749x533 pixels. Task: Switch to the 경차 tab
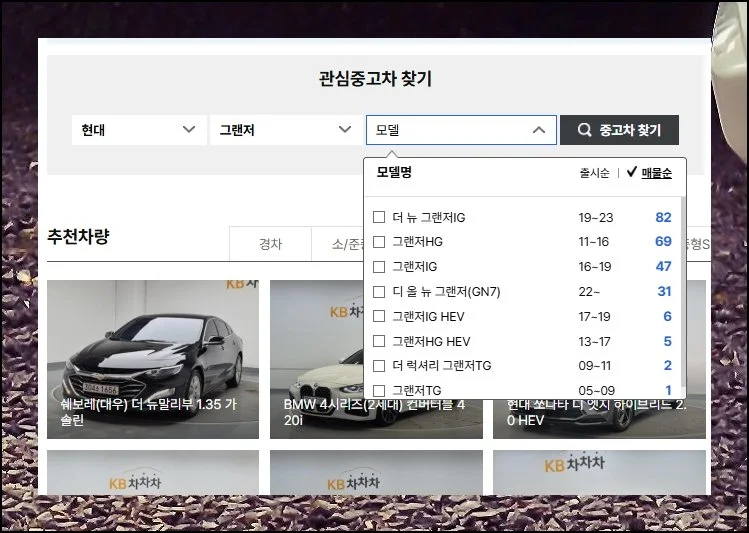[x=270, y=244]
